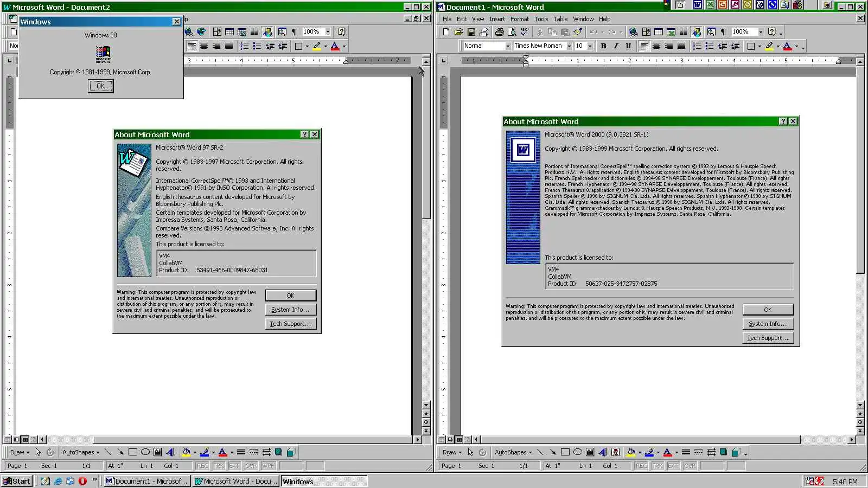This screenshot has width=868, height=488.
Task: Open font size dropdown in Word 2000
Action: pyautogui.click(x=590, y=46)
